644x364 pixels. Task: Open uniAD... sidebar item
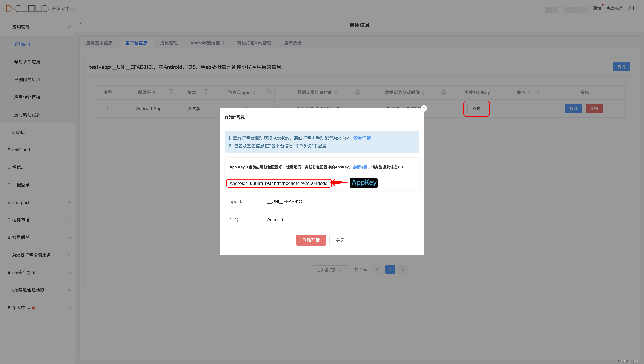20,132
